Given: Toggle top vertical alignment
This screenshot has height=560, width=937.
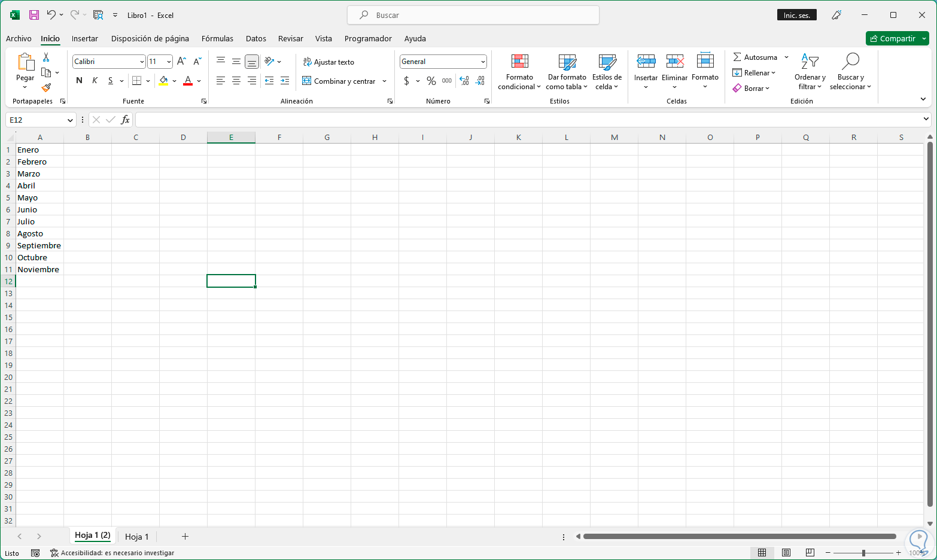Looking at the screenshot, I should pyautogui.click(x=221, y=62).
